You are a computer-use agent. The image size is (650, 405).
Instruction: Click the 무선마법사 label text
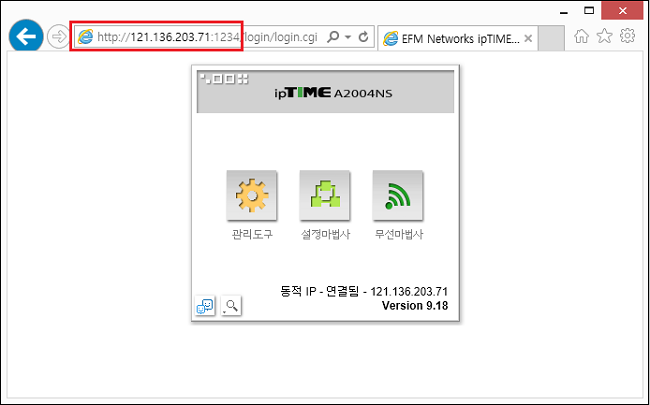[399, 235]
